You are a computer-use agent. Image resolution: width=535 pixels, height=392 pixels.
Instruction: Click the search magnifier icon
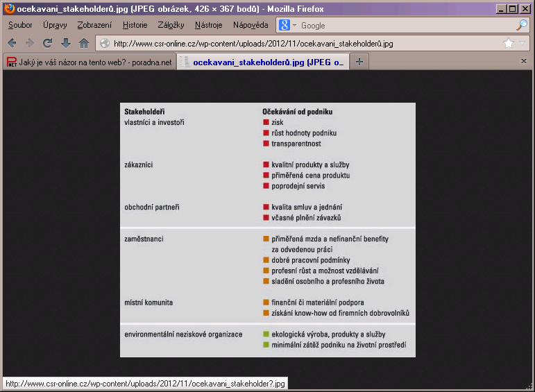pos(522,25)
